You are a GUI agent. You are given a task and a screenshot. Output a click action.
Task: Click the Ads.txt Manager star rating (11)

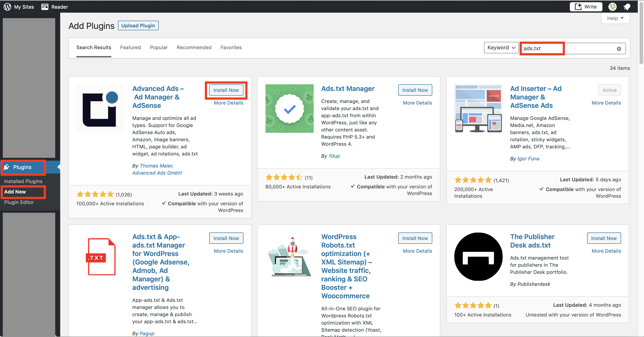point(284,178)
